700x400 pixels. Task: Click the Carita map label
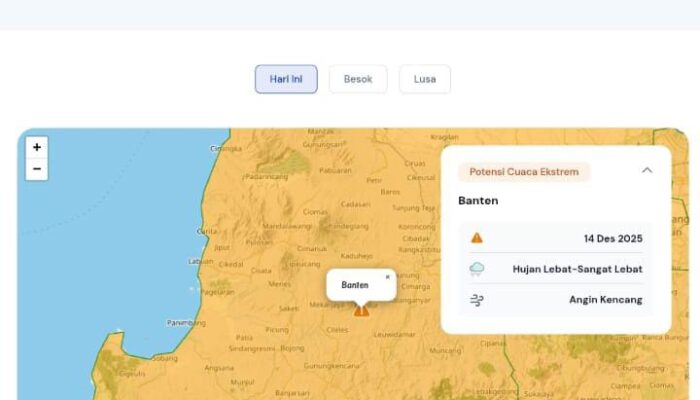[207, 231]
